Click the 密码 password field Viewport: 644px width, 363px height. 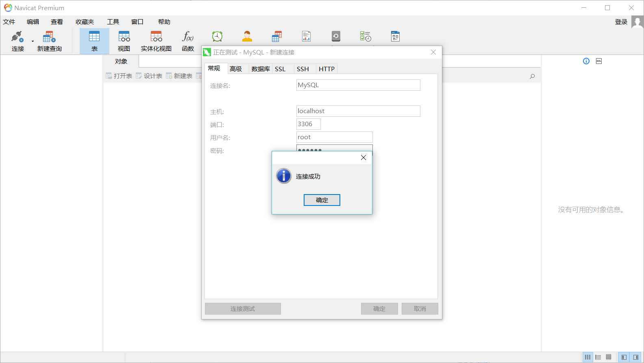[x=335, y=148]
